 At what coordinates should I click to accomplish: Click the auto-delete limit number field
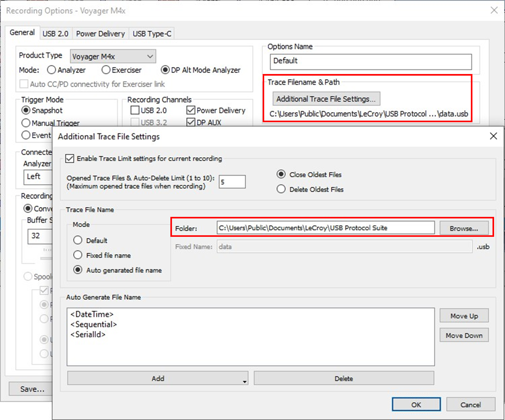click(x=232, y=182)
